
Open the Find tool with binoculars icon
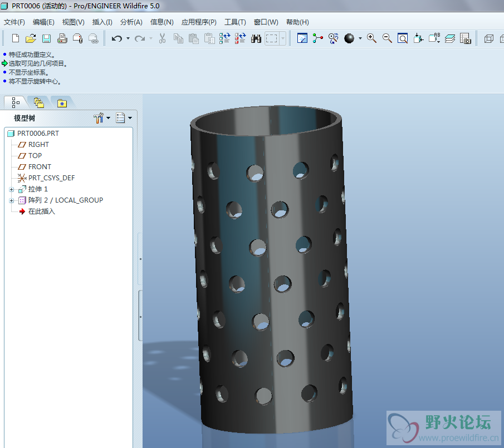pyautogui.click(x=256, y=38)
